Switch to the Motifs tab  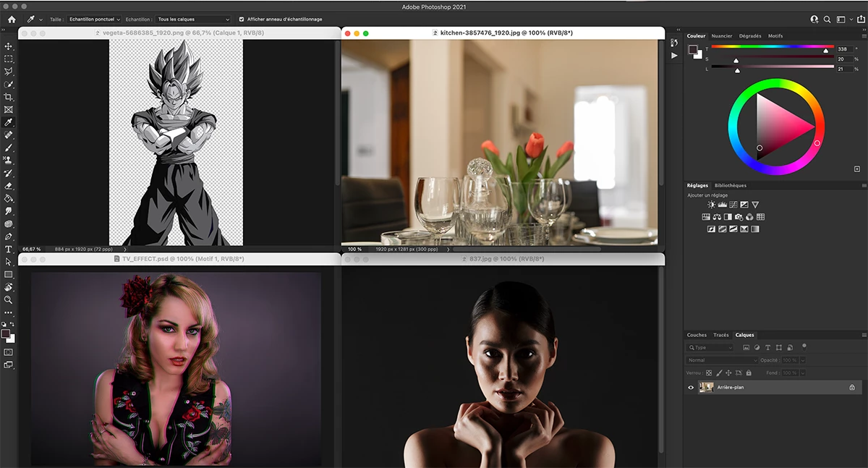pyautogui.click(x=775, y=35)
